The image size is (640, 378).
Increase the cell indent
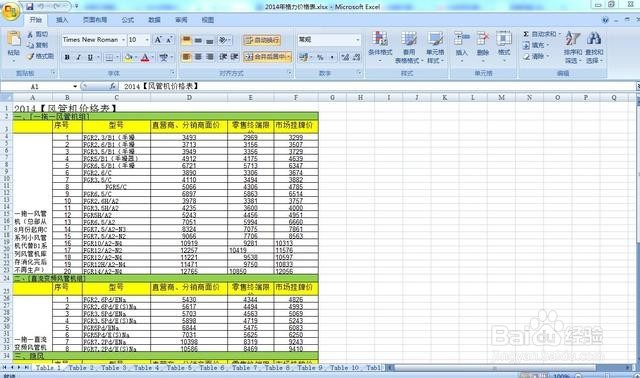(234, 57)
